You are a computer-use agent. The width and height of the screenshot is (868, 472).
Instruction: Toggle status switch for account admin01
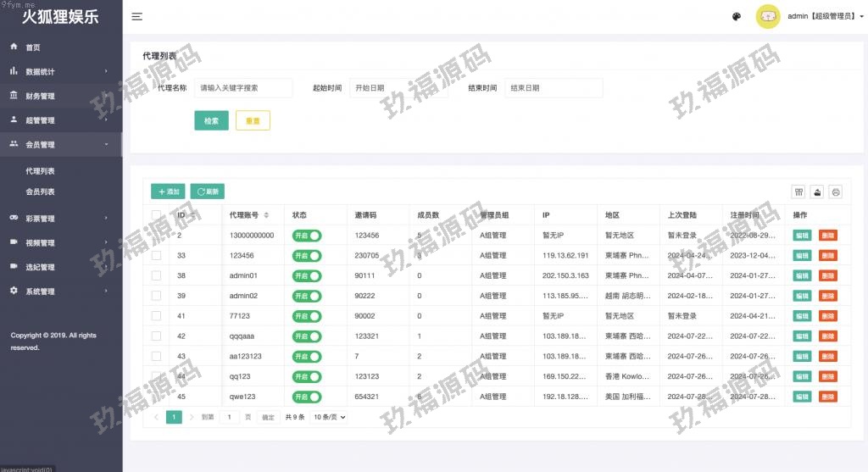pos(307,275)
